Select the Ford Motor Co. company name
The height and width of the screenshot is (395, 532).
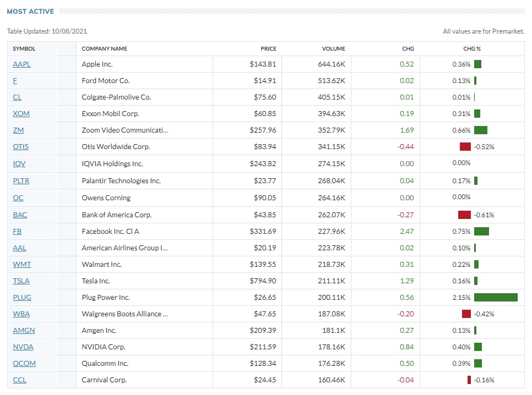click(106, 81)
